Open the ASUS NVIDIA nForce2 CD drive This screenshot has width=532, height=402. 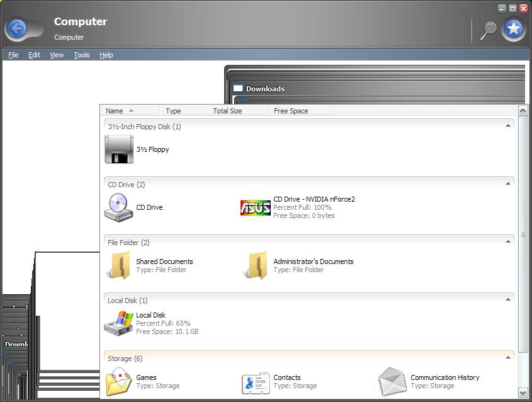[x=255, y=207]
